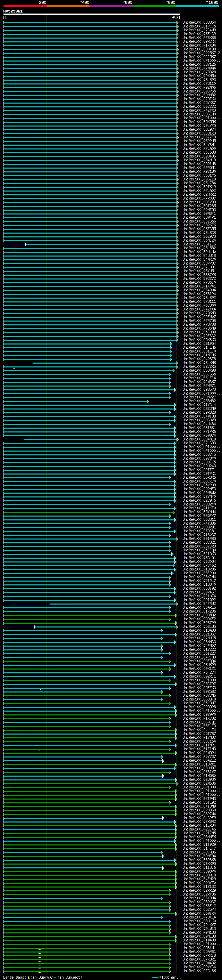Click the purple ~60% identity legend segment
The image size is (222, 980).
tap(111, 6)
